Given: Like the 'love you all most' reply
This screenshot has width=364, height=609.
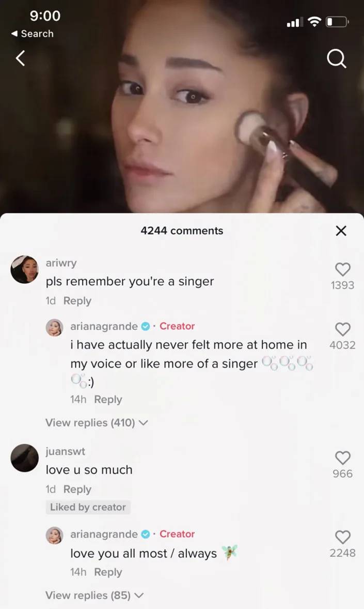Looking at the screenshot, I should 343,537.
